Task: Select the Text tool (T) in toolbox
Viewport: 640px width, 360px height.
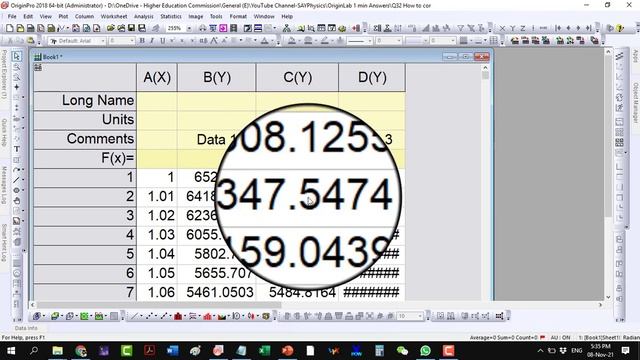Action: pyautogui.click(x=17, y=149)
